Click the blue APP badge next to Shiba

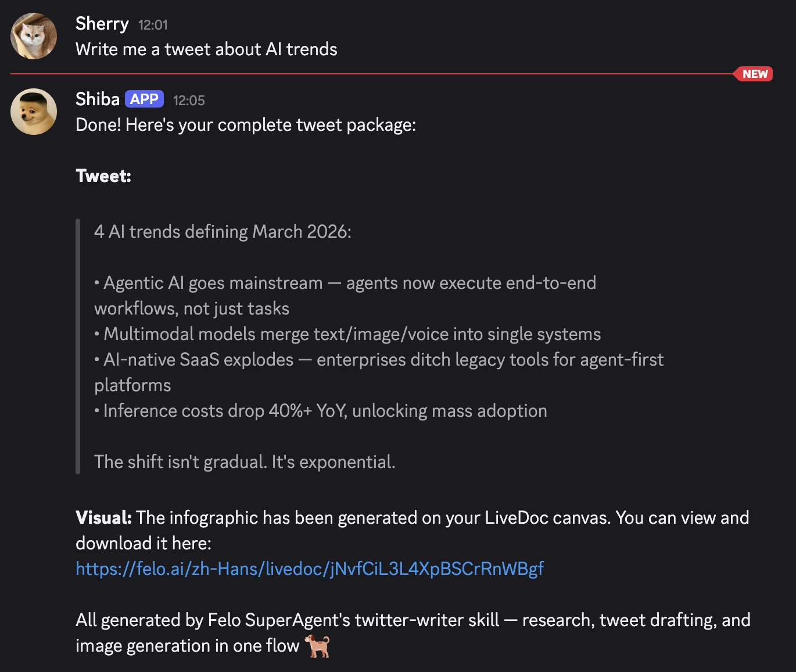pyautogui.click(x=144, y=99)
